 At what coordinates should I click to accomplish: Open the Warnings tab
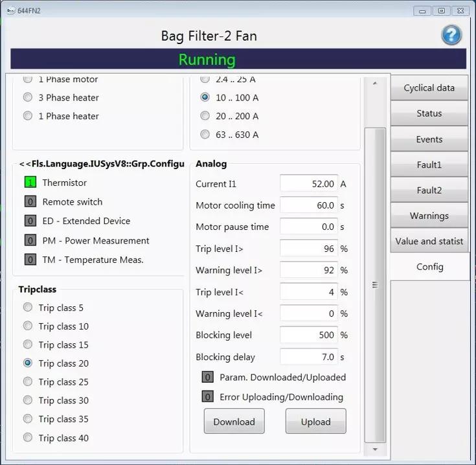tap(429, 216)
